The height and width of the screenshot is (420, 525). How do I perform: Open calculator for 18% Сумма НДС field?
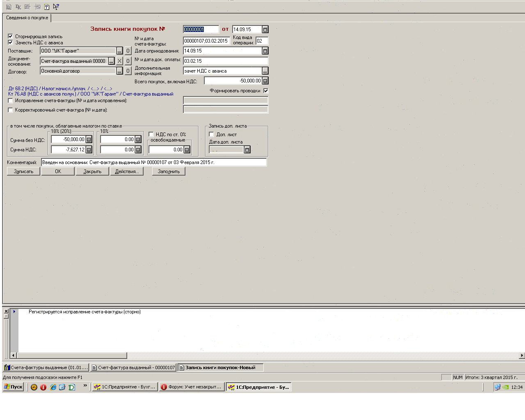pos(89,150)
